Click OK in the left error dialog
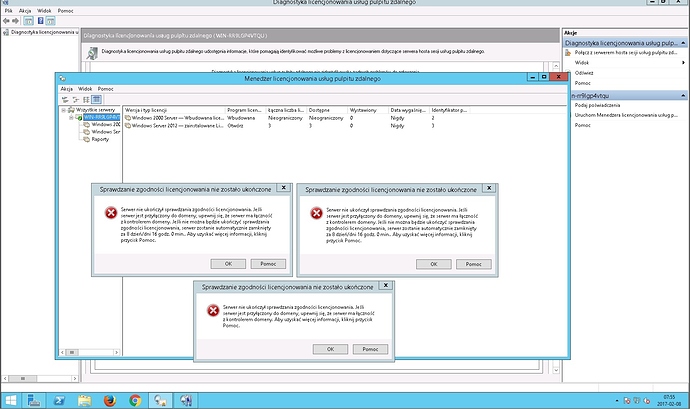This screenshot has width=690, height=409. tap(228, 264)
